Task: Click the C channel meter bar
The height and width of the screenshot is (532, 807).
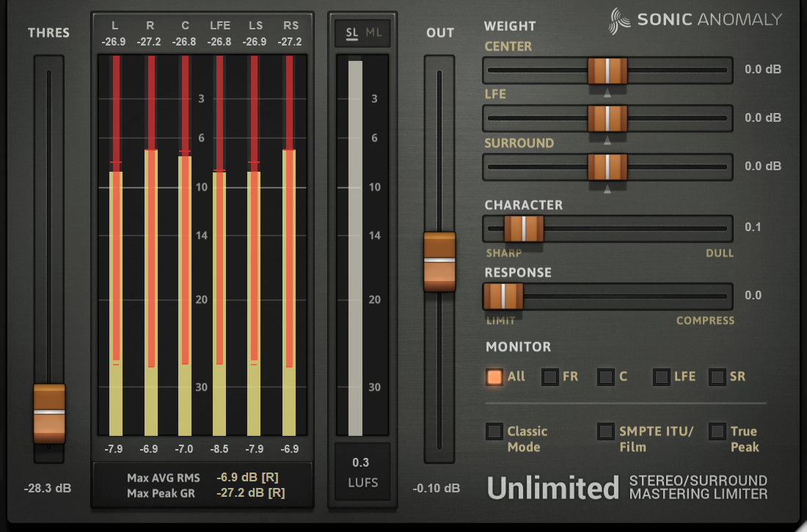Action: [185, 246]
